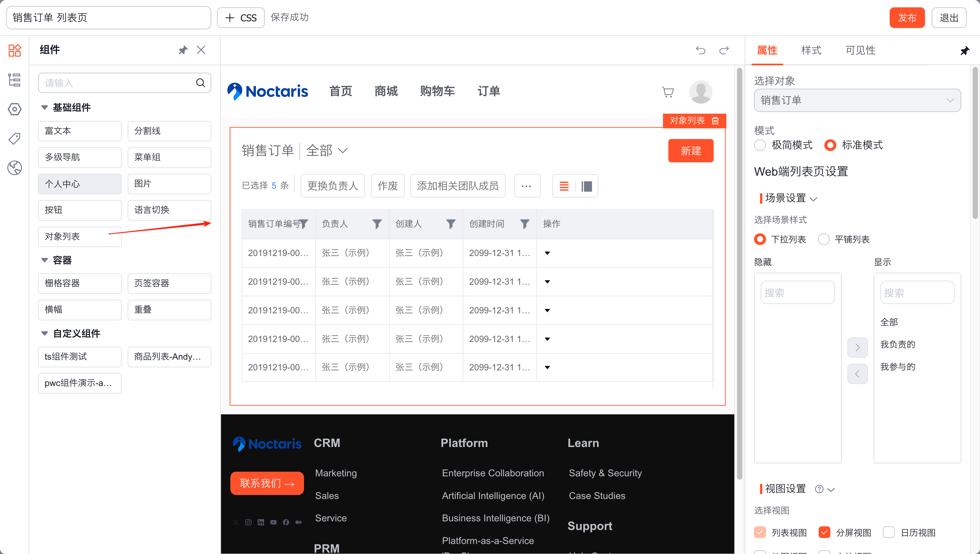Image resolution: width=980 pixels, height=554 pixels.
Task: Enable the 日历视图 checkbox
Action: (x=889, y=532)
